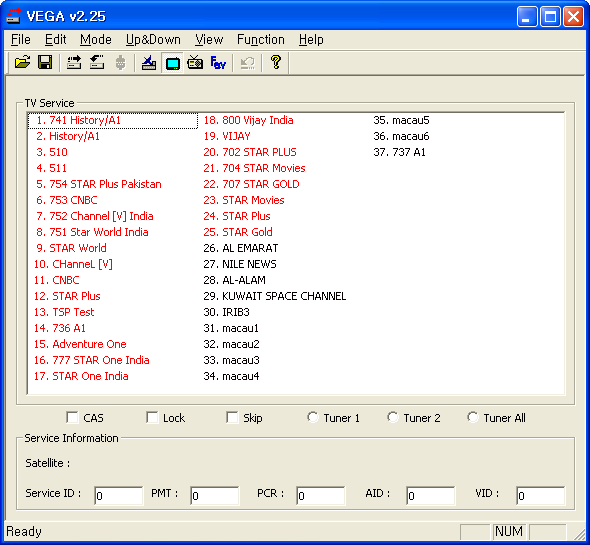Select channel 19. VIJAY
Viewport: 590px width, 545px height.
227,136
